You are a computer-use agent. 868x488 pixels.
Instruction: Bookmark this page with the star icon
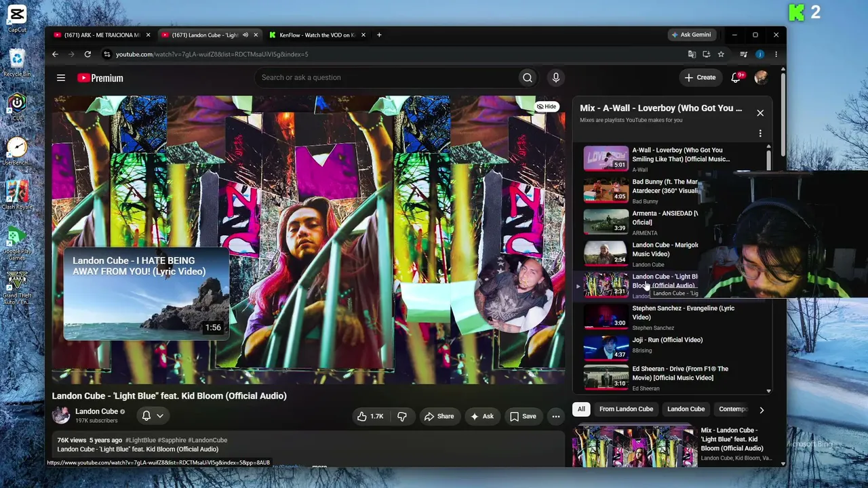(x=721, y=54)
